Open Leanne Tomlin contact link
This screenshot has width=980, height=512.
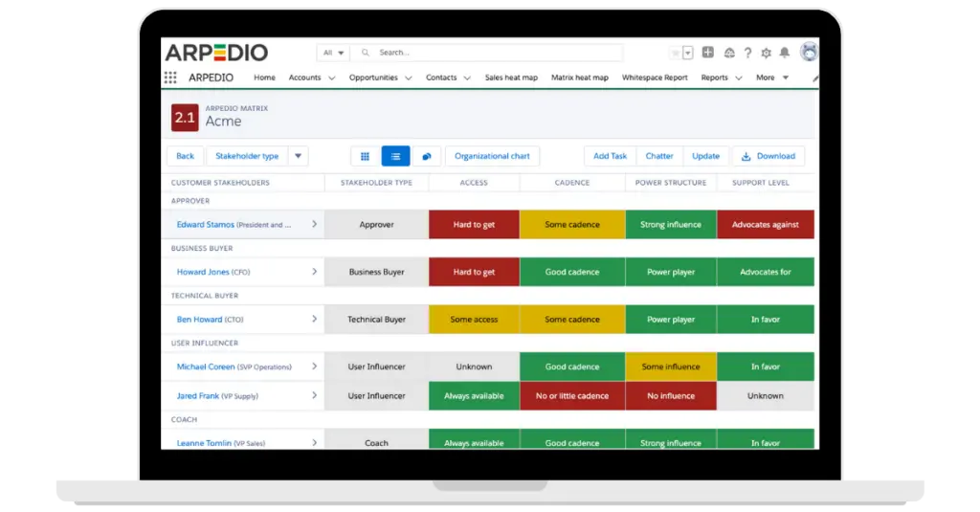pyautogui.click(x=204, y=443)
